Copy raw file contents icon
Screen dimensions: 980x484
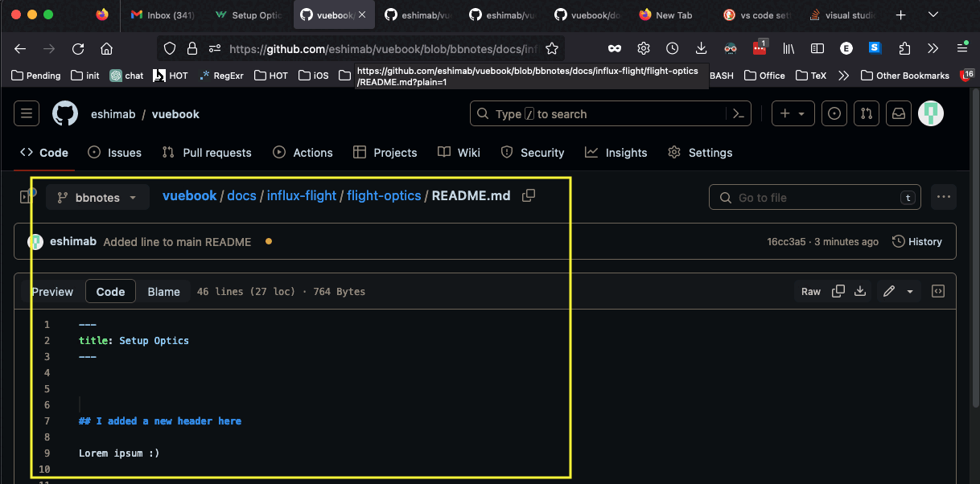(838, 291)
